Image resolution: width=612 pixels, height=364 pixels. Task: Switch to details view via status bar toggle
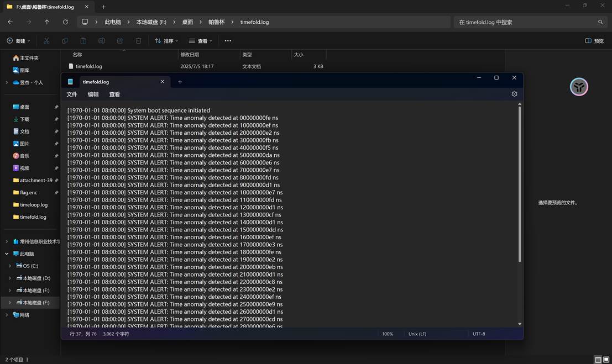(x=598, y=360)
